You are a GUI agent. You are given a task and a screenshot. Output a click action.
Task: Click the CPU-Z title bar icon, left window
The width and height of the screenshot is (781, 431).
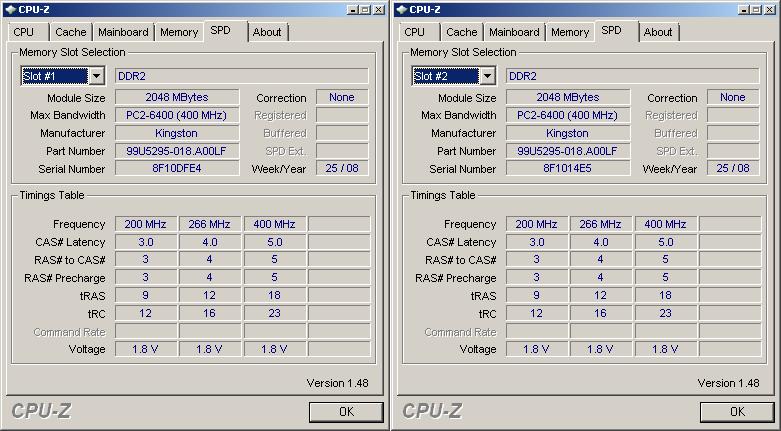(10, 9)
